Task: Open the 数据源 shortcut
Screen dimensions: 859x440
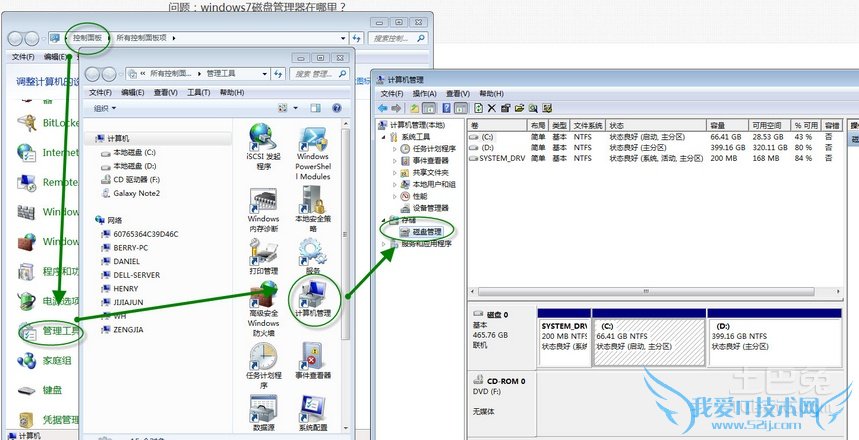Action: [x=263, y=413]
